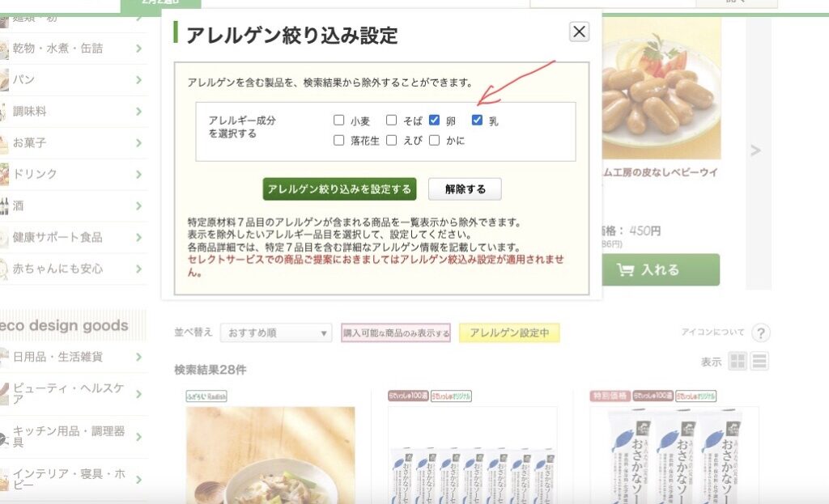829x504 pixels.
Task: Enable the えび allergen checkbox
Action: (x=391, y=140)
